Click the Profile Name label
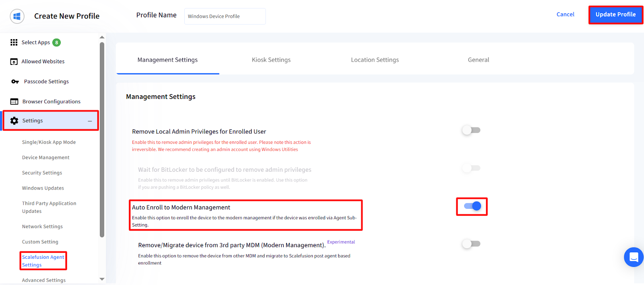This screenshot has height=285, width=644. point(156,15)
